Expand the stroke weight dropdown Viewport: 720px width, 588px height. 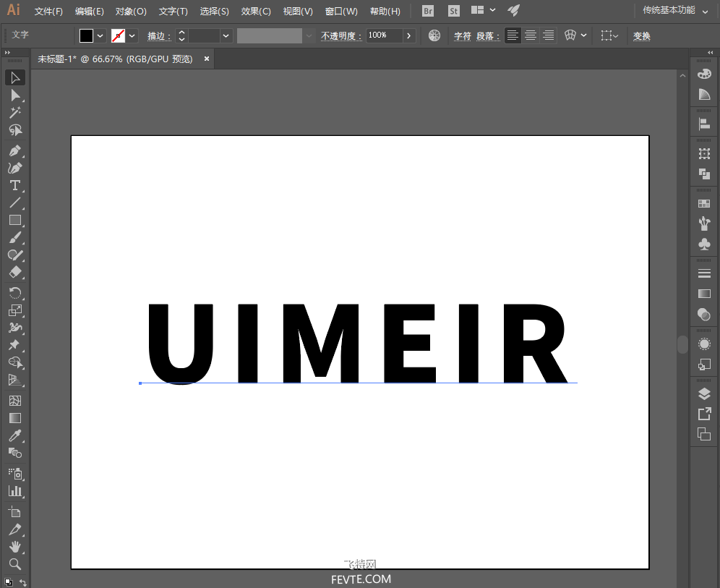(x=226, y=36)
